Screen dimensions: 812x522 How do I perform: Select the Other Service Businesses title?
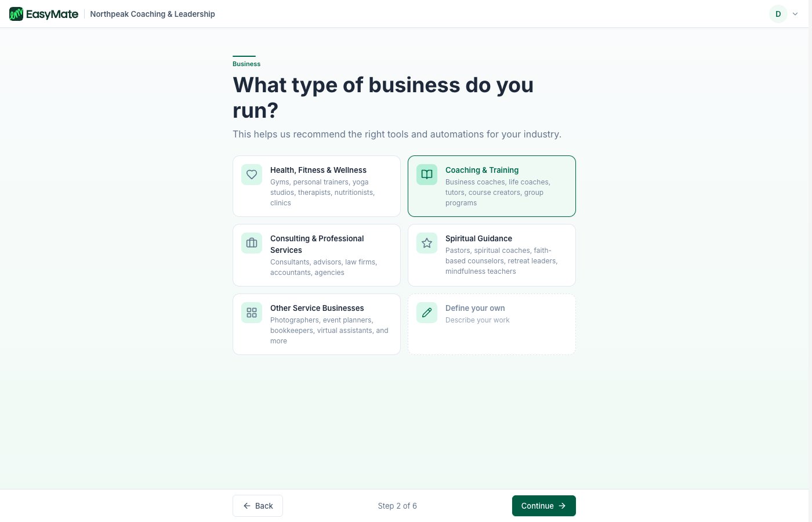(317, 308)
